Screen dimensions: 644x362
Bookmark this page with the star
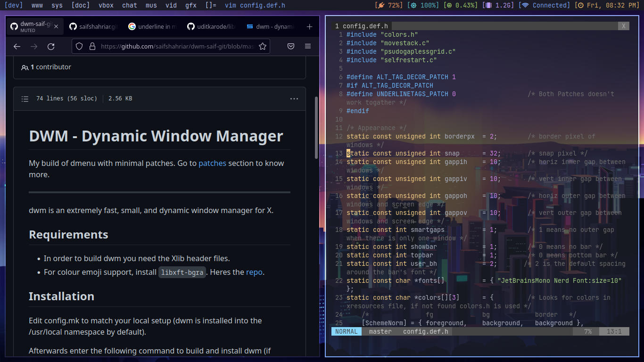click(263, 46)
